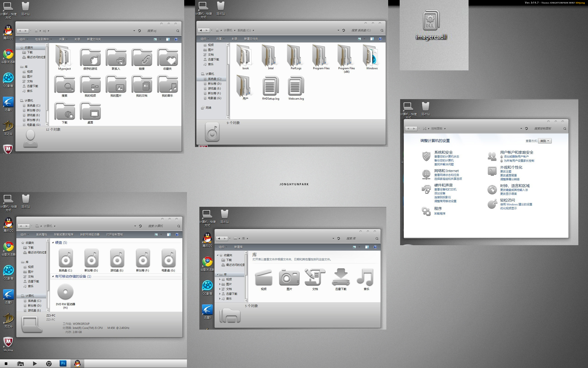Collapse the 有可移动存储的设备 (1) group

[x=53, y=276]
